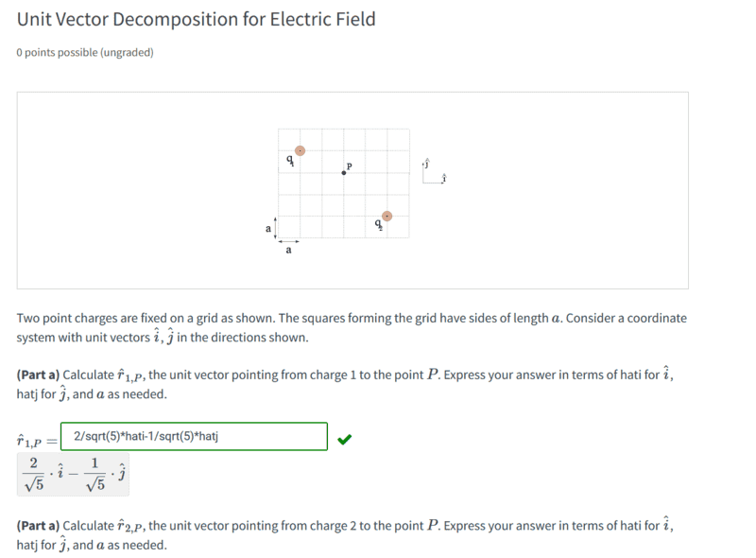This screenshot has height=558, width=756.
Task: Click the letter P label in the diagram
Action: (x=349, y=166)
